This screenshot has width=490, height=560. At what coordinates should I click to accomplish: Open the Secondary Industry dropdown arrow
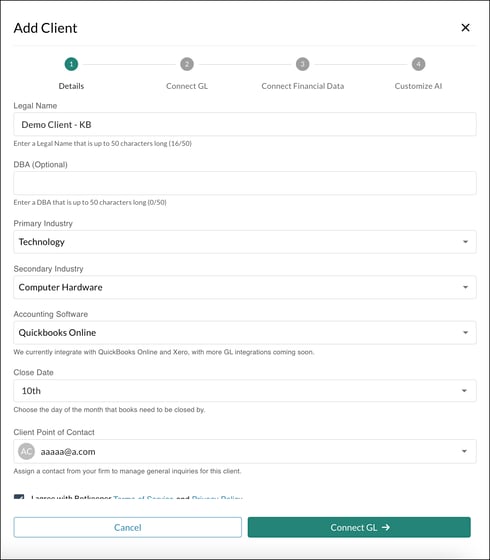coord(465,287)
